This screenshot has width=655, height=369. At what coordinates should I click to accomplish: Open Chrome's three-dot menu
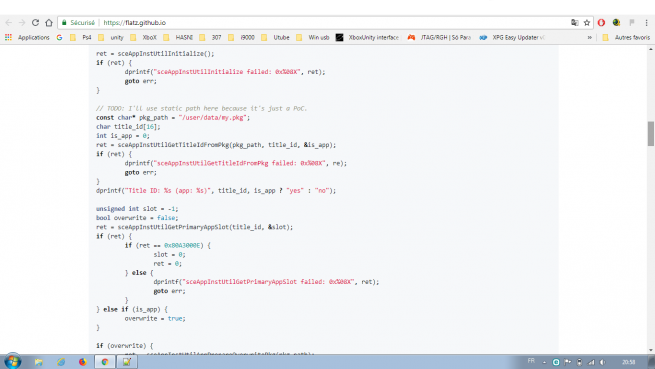646,23
